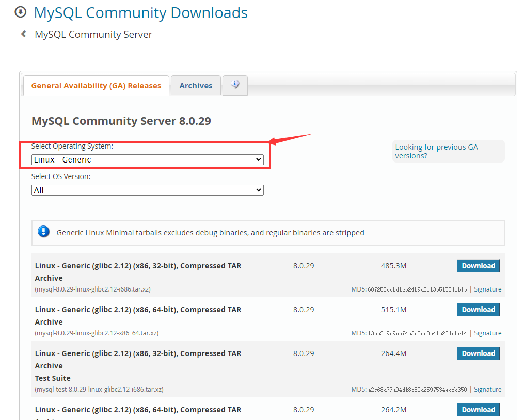
Task: Click the 485.3M file size
Action: 394,266
